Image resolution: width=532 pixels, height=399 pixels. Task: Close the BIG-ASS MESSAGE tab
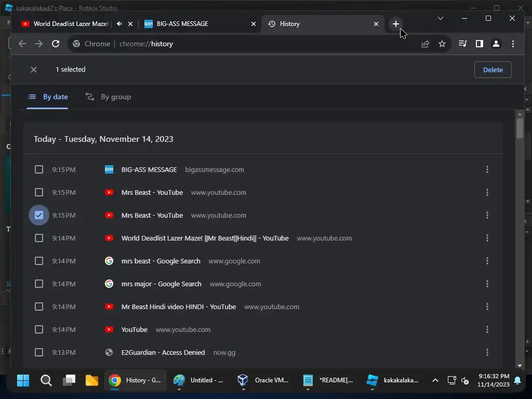(x=254, y=24)
